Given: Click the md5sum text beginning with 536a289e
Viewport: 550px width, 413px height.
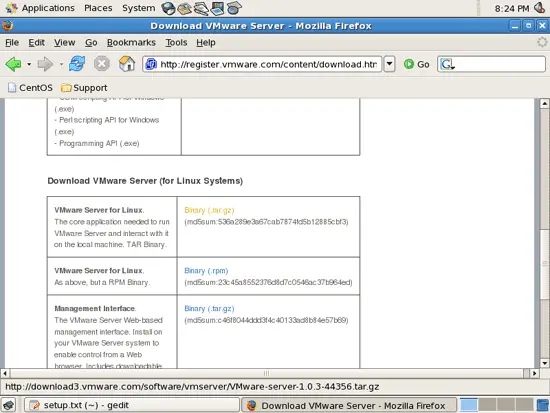Looking at the screenshot, I should point(267,222).
